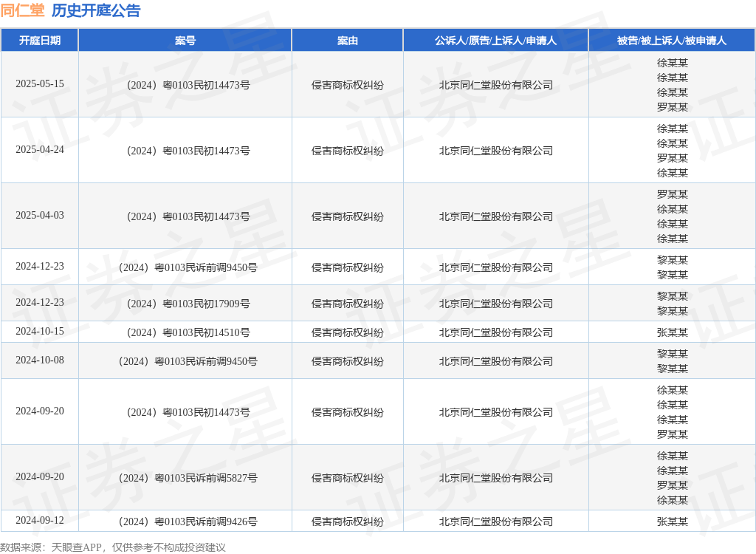Click 北京同仁堂股份有限公司 in the 2024-09-12 row
The image size is (756, 554).
[495, 521]
